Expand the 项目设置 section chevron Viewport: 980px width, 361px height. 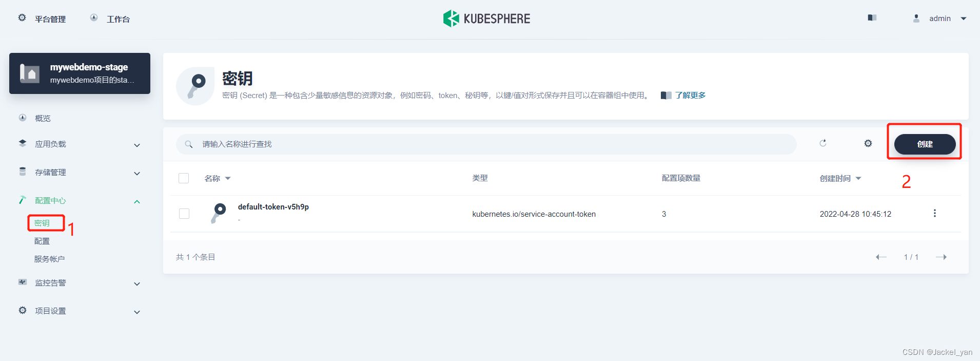click(x=137, y=312)
